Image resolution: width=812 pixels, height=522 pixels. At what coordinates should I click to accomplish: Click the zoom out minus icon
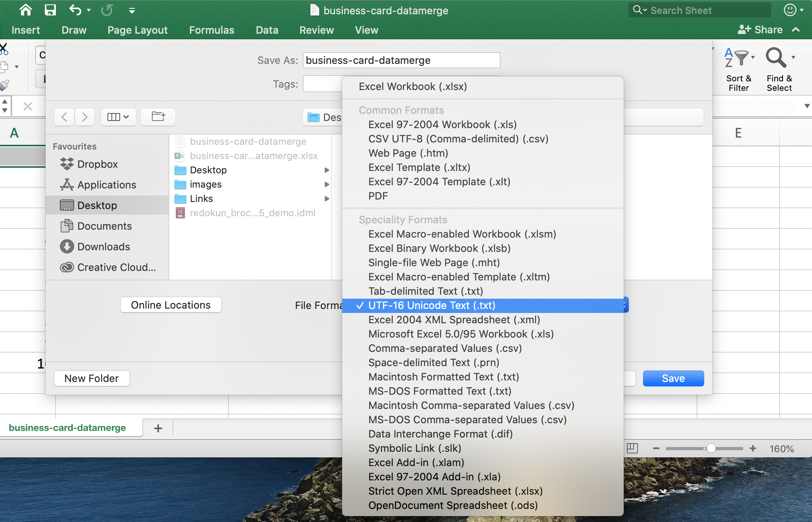656,449
